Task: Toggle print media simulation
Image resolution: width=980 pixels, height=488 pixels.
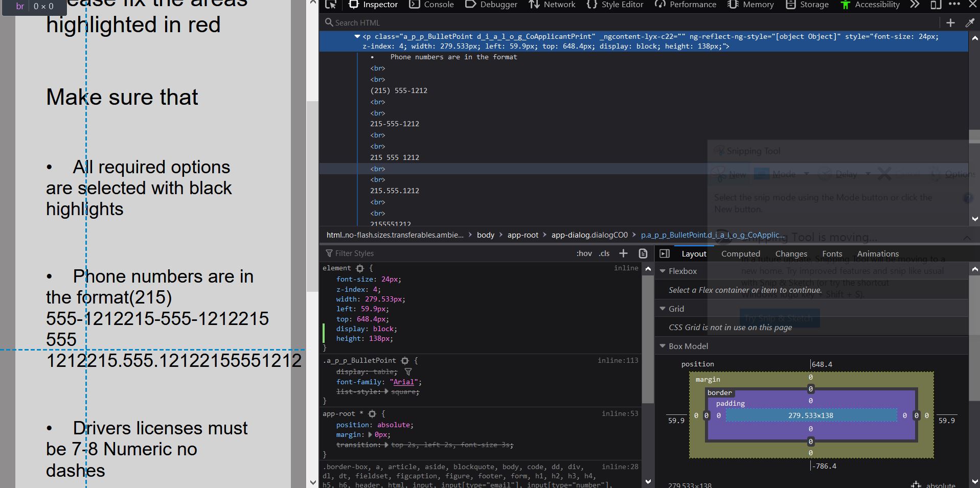Action: coord(642,253)
